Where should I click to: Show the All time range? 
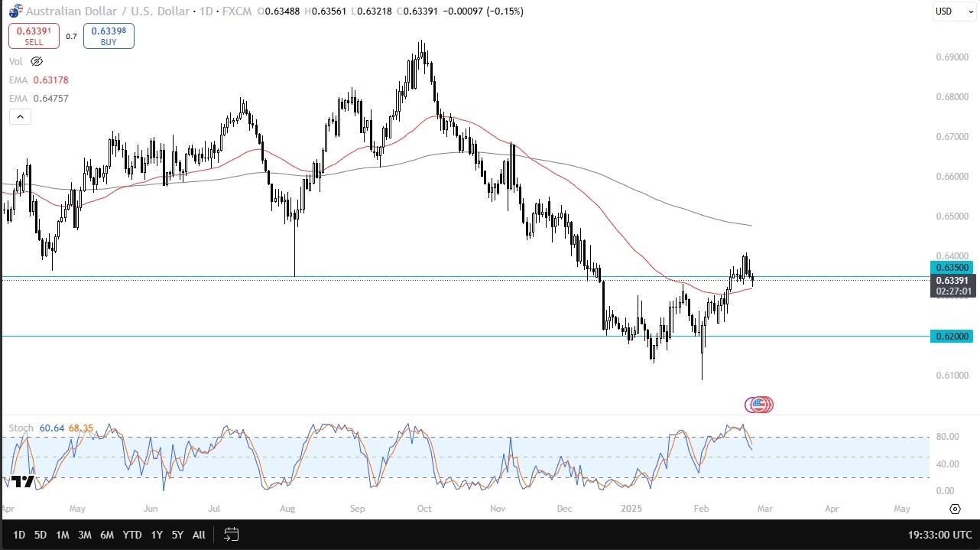(199, 535)
